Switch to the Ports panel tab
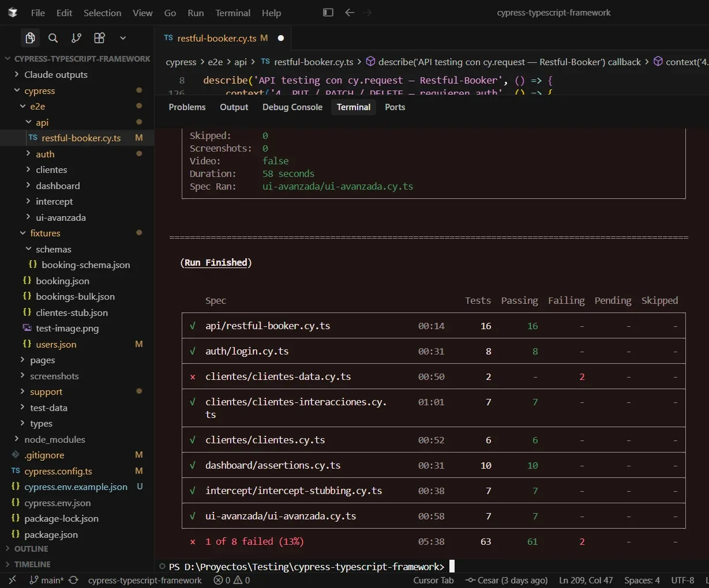 point(395,107)
